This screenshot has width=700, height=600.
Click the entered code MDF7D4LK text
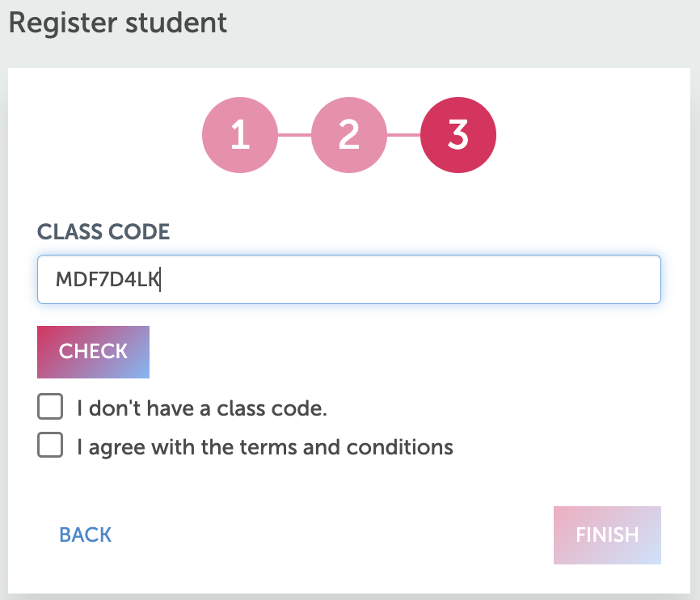point(108,280)
